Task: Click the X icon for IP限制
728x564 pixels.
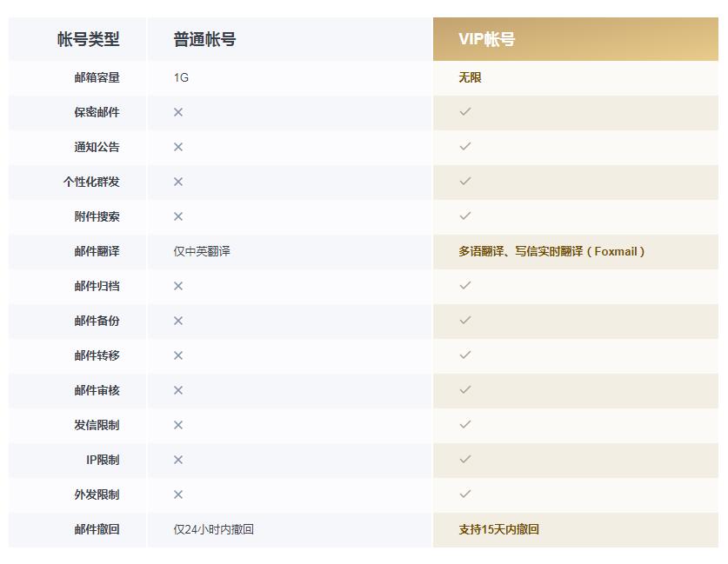Action: coord(178,460)
